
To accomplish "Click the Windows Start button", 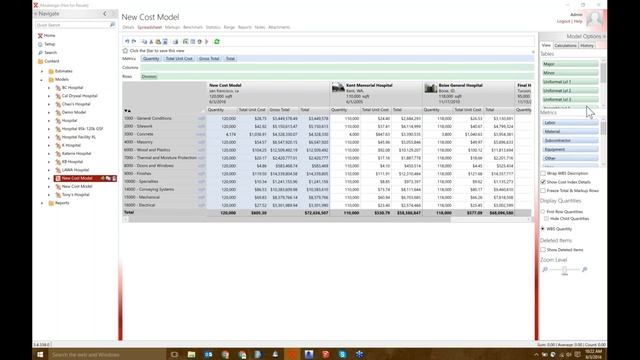I will point(40,354).
